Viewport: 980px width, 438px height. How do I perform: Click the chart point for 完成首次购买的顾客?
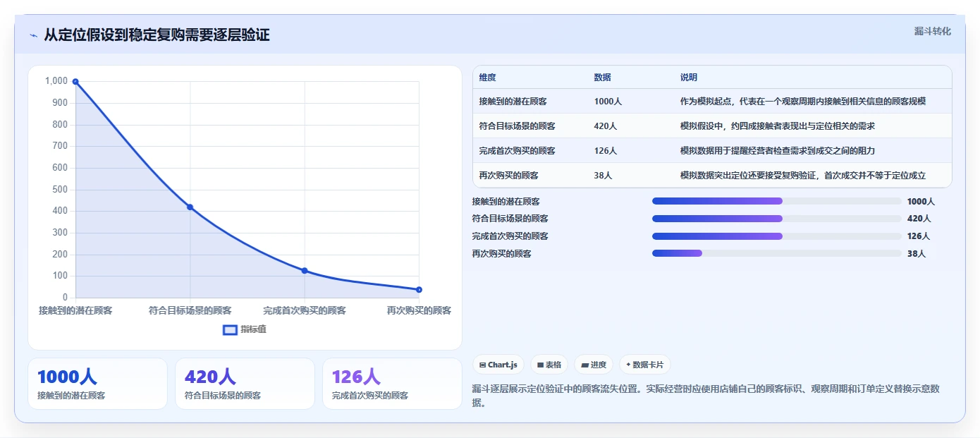305,270
